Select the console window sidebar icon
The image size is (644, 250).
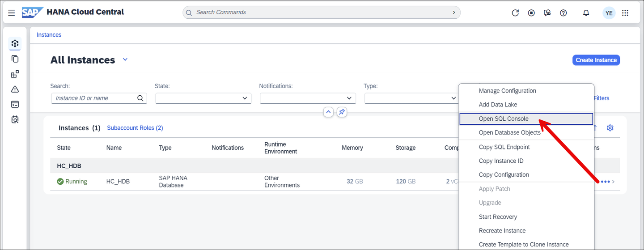pos(15,104)
